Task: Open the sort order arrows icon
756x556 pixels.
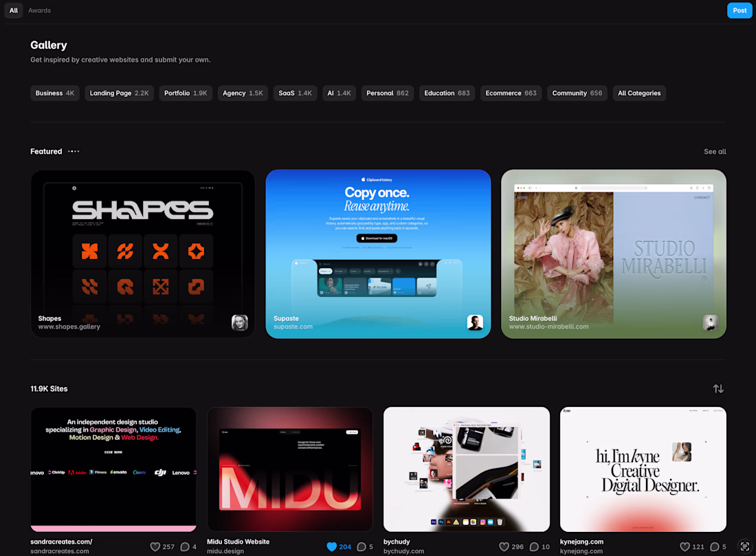Action: (718, 389)
